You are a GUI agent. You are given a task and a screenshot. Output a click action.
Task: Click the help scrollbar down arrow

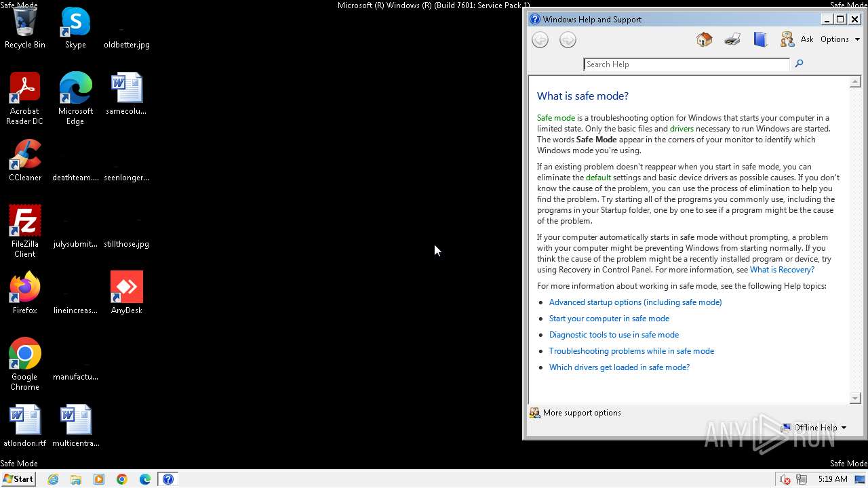tap(855, 399)
